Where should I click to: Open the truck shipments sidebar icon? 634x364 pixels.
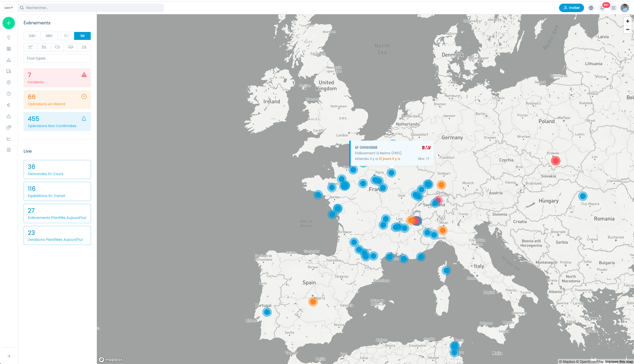(x=9, y=71)
